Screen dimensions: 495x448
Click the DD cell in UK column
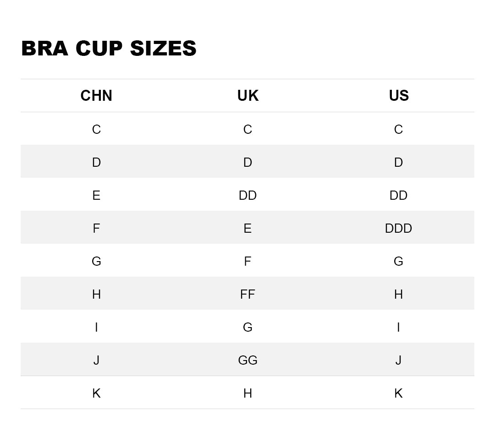click(x=247, y=195)
